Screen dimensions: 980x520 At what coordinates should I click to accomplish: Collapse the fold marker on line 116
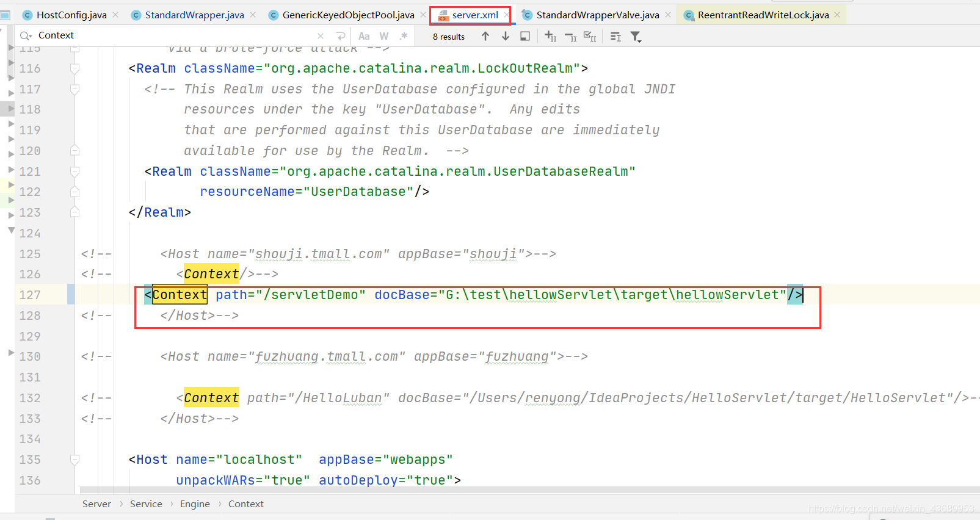(x=74, y=68)
